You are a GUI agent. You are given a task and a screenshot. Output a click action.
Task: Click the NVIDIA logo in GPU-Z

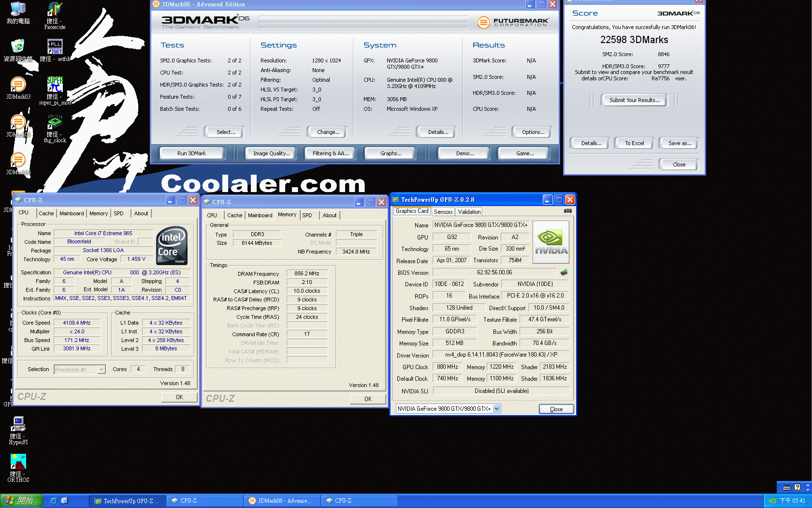click(x=551, y=242)
